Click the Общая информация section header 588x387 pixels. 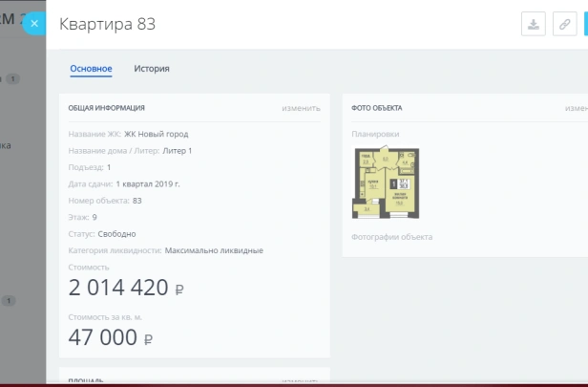[107, 108]
